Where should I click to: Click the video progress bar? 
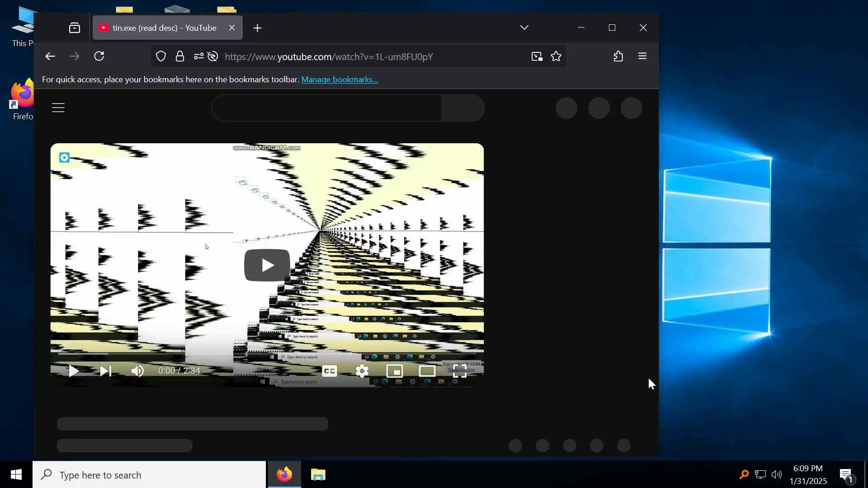(x=267, y=353)
